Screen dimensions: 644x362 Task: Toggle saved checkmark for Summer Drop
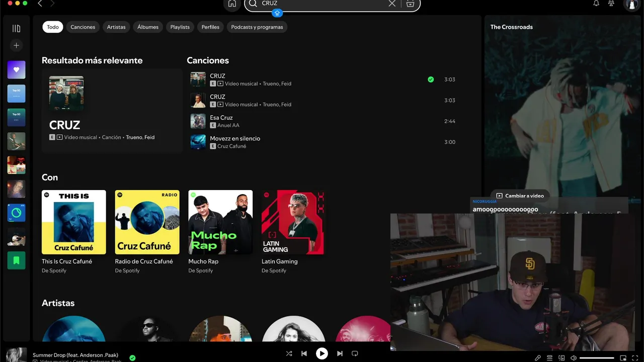point(132,358)
